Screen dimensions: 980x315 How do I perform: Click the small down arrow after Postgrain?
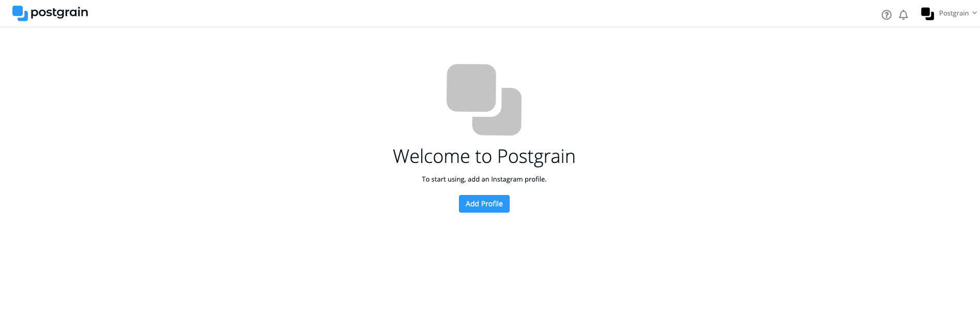[974, 13]
